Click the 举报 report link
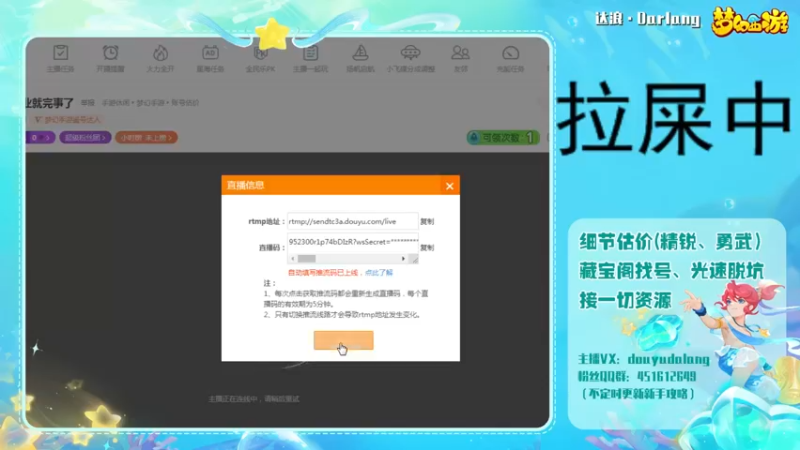The image size is (800, 450). coord(88,103)
